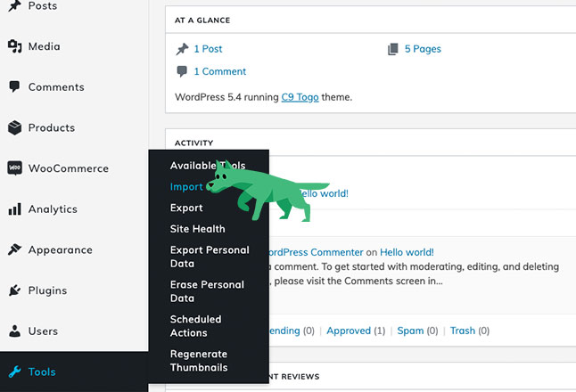Click the Appearance paintbrush icon

pos(14,249)
